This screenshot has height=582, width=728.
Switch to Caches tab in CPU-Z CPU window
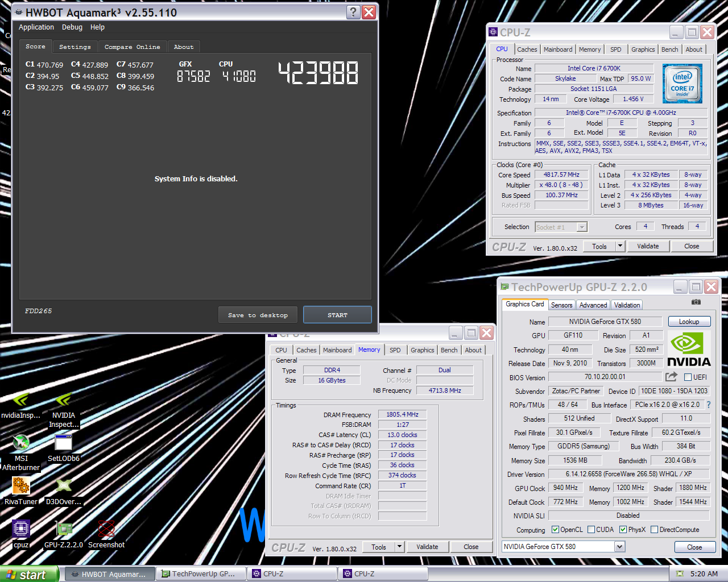click(527, 49)
